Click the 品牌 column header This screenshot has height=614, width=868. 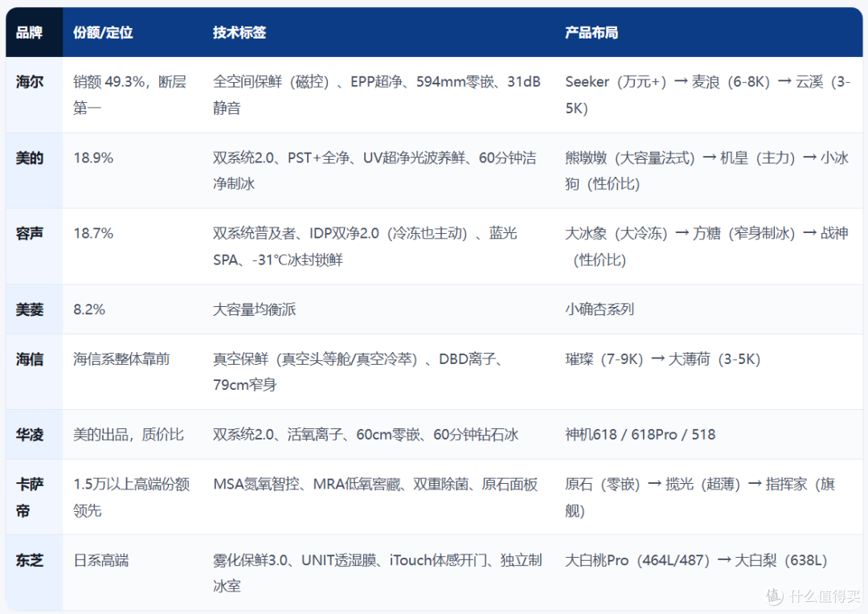(34, 32)
